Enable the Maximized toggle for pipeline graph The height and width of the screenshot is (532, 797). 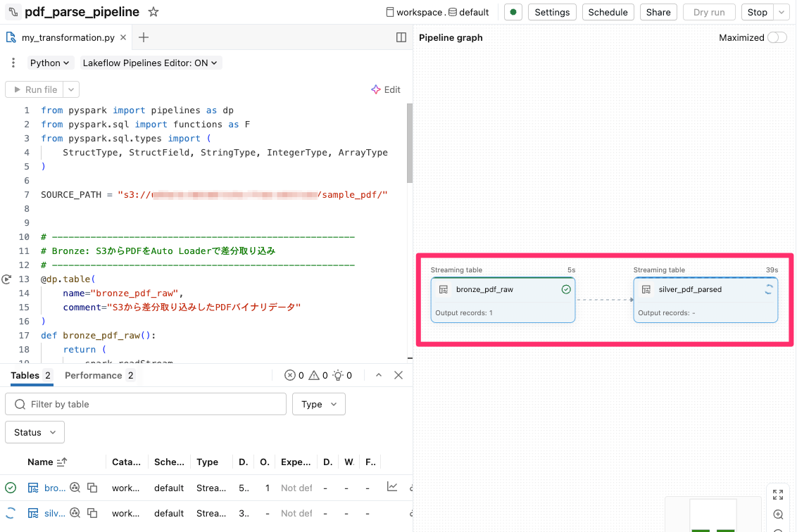(777, 37)
